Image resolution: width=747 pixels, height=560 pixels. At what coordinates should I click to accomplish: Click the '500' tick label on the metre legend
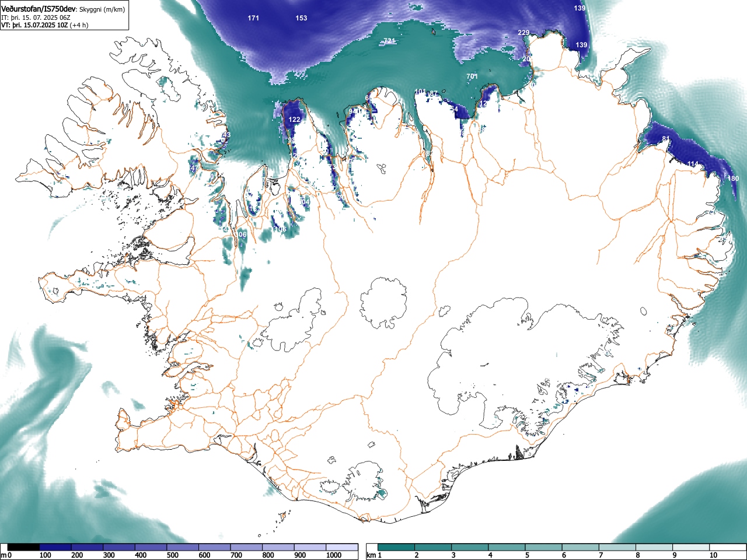coord(173,555)
